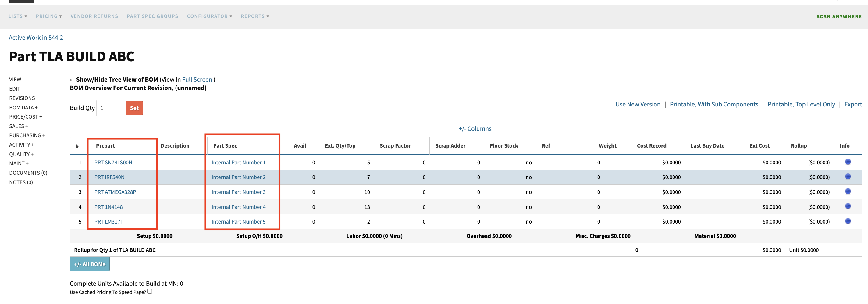This screenshot has height=304, width=868.
Task: Click info icon for PRT SN74LS00N row
Action: [x=848, y=162]
